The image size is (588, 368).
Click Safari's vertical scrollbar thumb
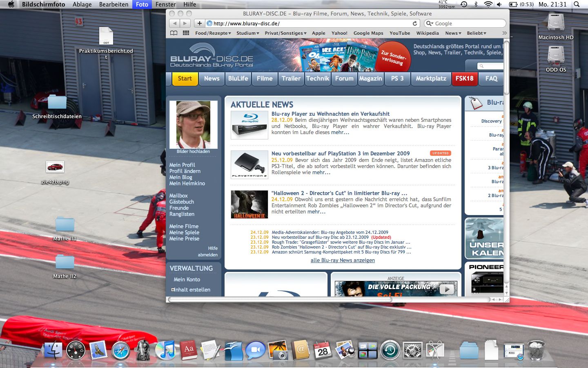tap(506, 67)
